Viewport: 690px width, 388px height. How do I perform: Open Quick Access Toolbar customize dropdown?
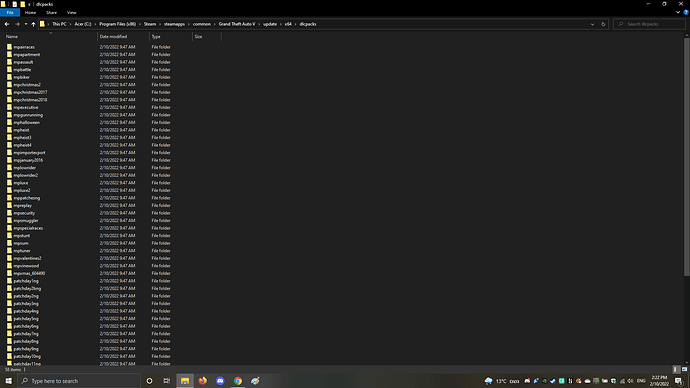(x=29, y=4)
